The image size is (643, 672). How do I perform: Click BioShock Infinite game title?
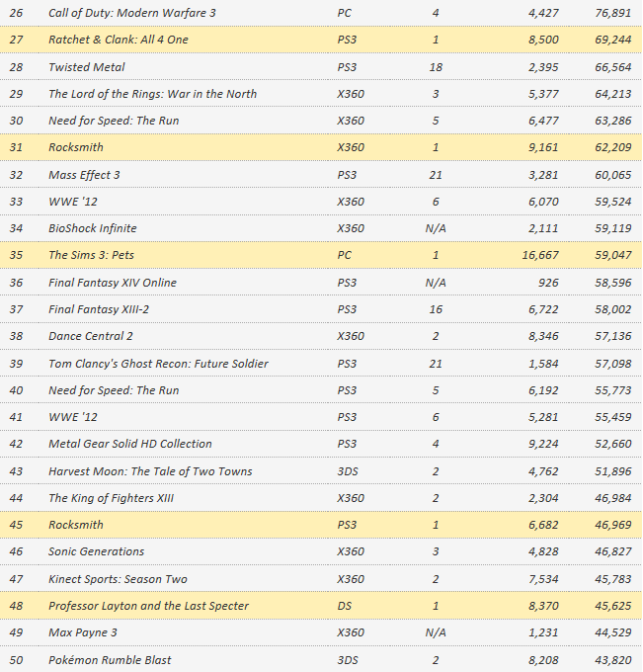click(x=93, y=228)
